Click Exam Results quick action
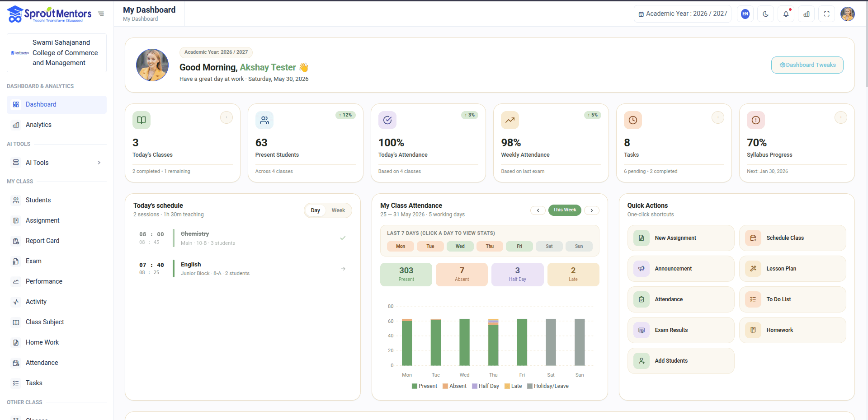 click(x=681, y=330)
